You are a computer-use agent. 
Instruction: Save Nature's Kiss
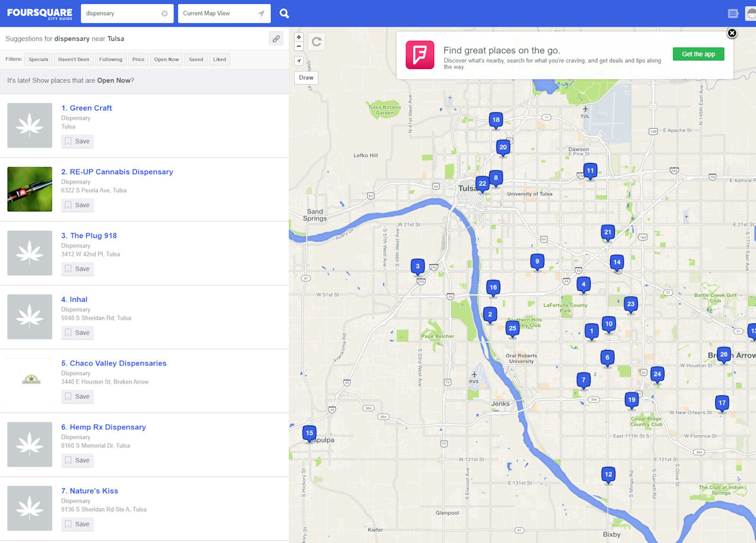pyautogui.click(x=77, y=524)
